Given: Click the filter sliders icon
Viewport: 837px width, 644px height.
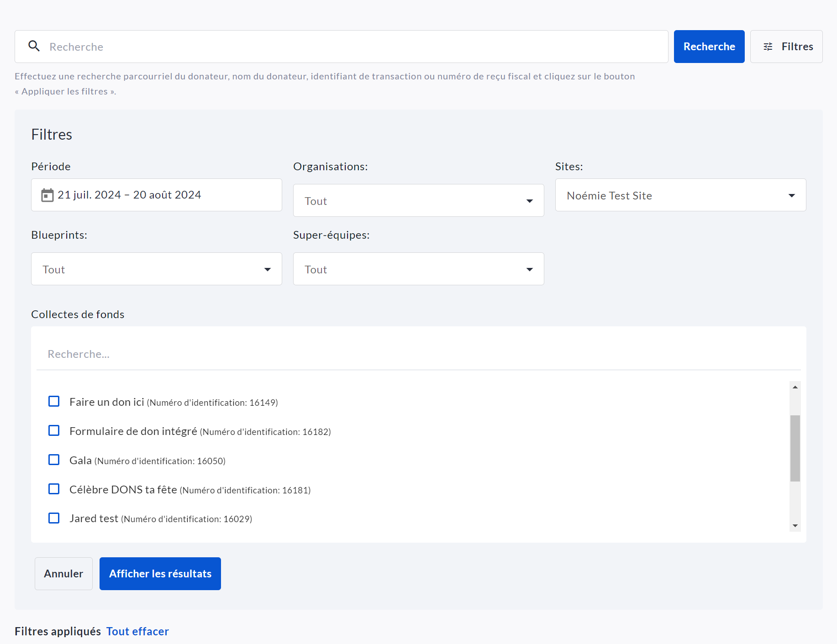Looking at the screenshot, I should [x=768, y=47].
